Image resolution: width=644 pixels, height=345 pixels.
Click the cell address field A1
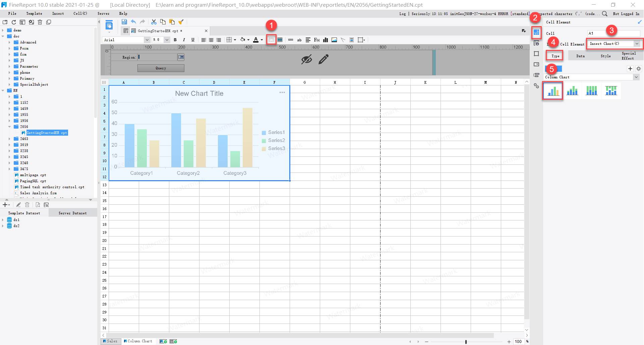(614, 33)
